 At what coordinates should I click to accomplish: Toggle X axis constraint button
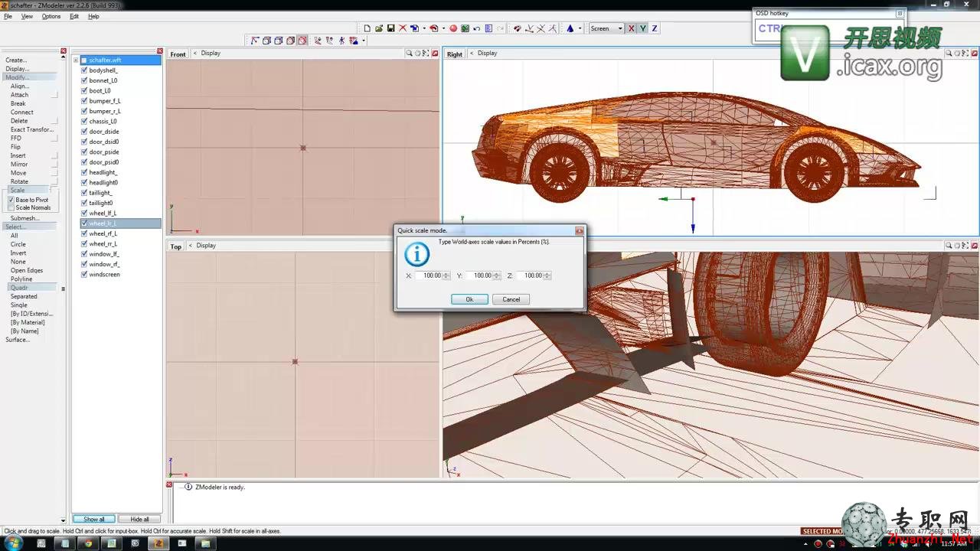pyautogui.click(x=632, y=28)
